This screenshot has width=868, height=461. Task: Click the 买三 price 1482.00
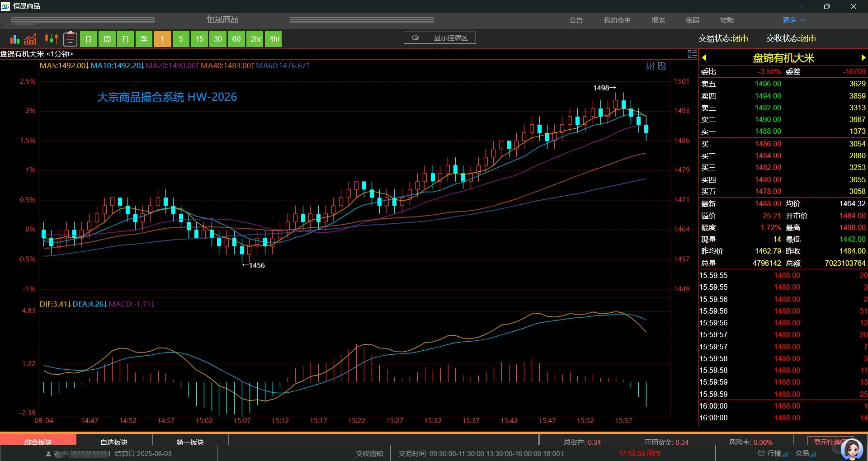click(x=768, y=167)
